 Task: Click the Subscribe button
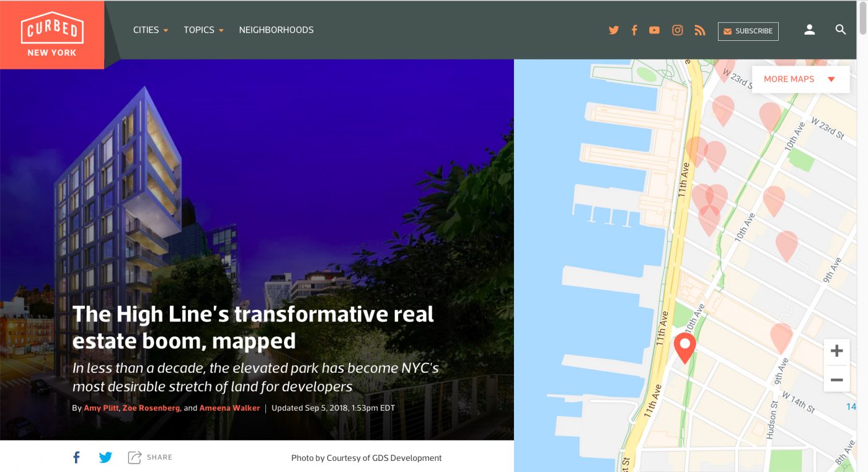[748, 31]
